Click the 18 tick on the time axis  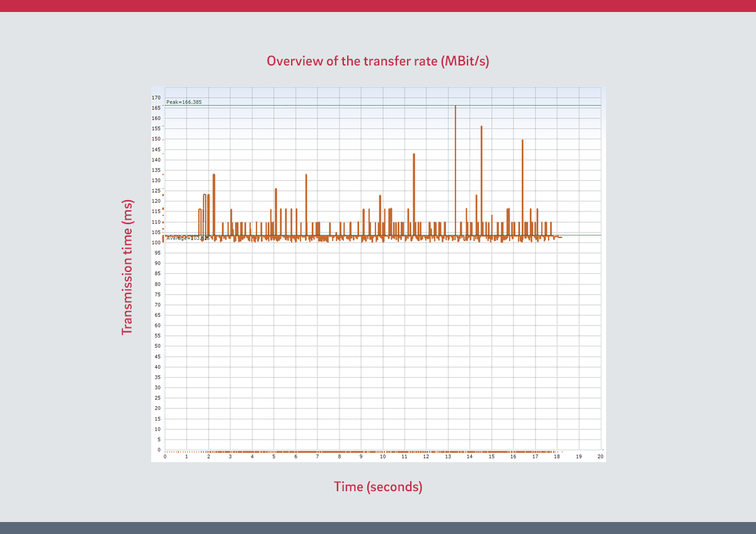(x=557, y=457)
